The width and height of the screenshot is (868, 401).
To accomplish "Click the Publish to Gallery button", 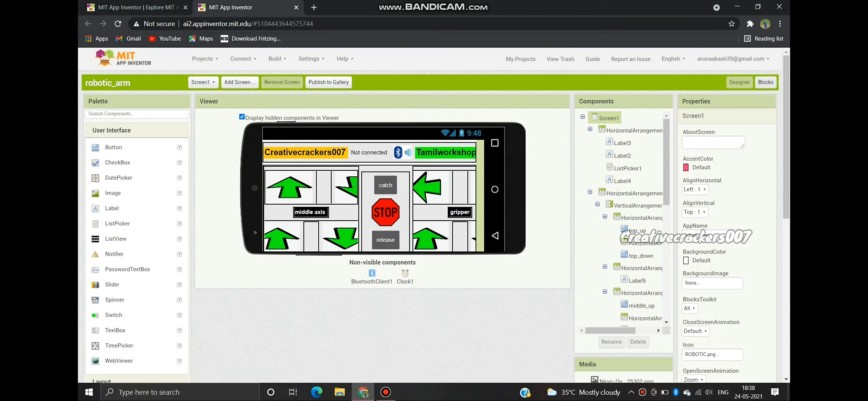I will pos(328,82).
